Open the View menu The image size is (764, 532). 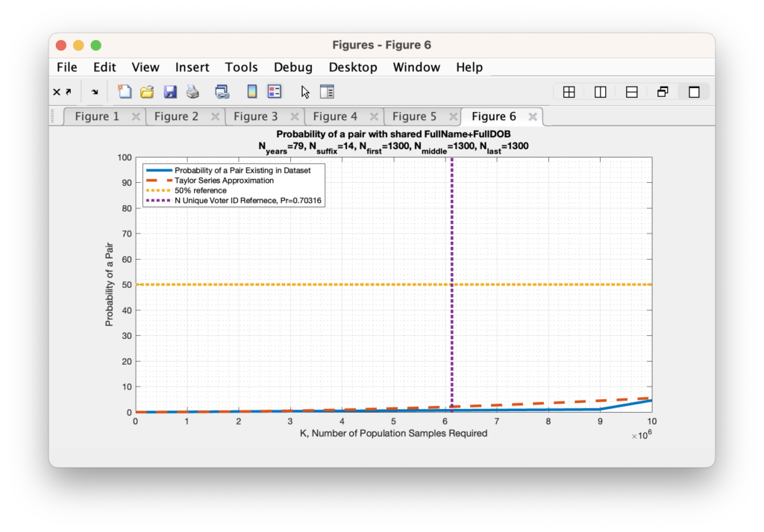click(145, 67)
